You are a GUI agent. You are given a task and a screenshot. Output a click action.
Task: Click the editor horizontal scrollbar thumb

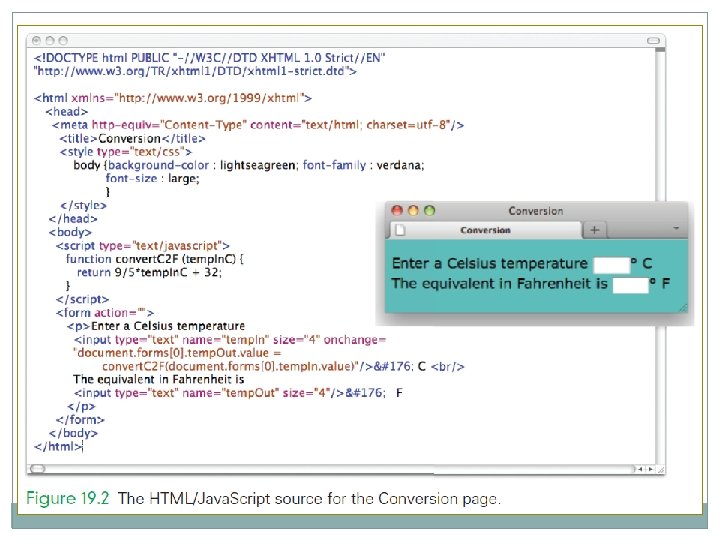pyautogui.click(x=37, y=468)
